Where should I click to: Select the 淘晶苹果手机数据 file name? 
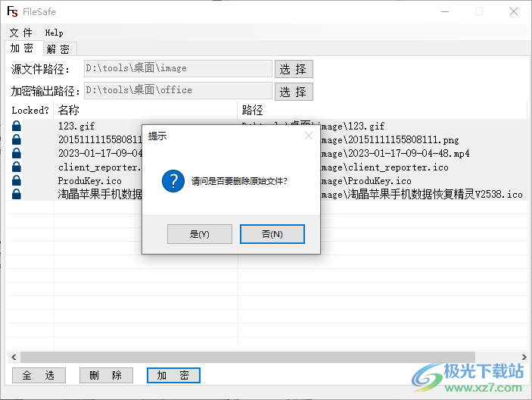(100, 194)
